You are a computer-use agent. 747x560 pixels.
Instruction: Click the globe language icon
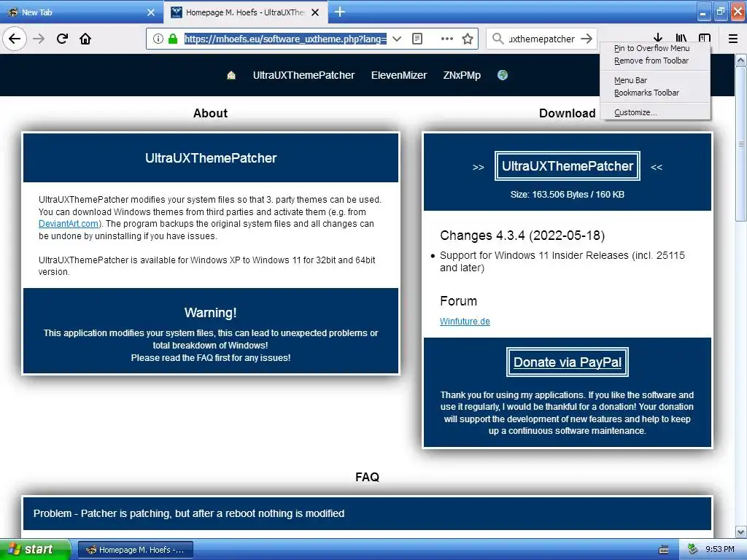click(x=503, y=75)
